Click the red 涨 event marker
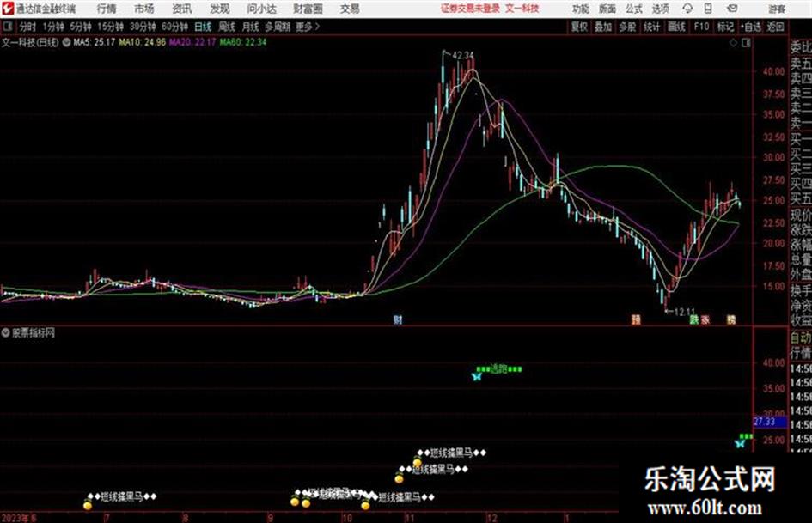The height and width of the screenshot is (523, 812). pos(705,320)
